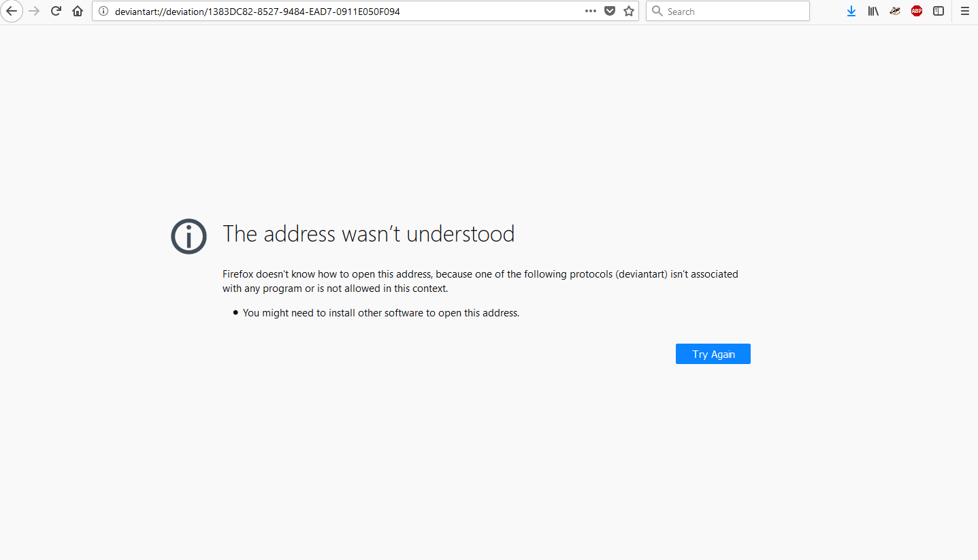Viewport: 978px width, 560px height.
Task: Click the heading "The address wasn't understood"
Action: click(369, 233)
